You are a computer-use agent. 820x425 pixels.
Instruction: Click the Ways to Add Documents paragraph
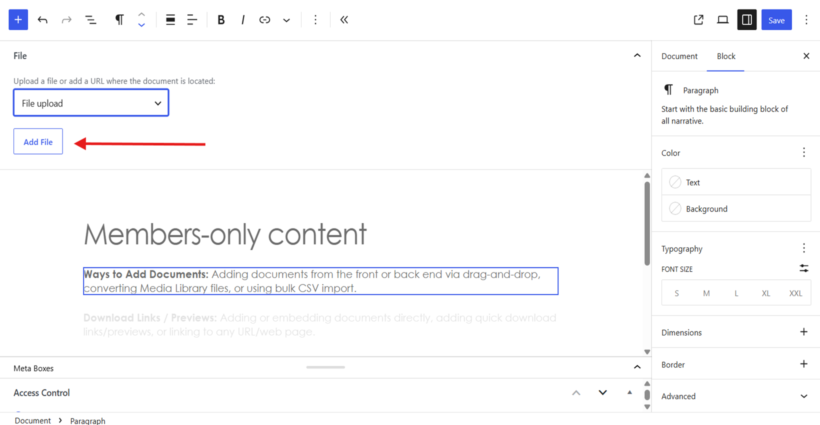pos(321,281)
